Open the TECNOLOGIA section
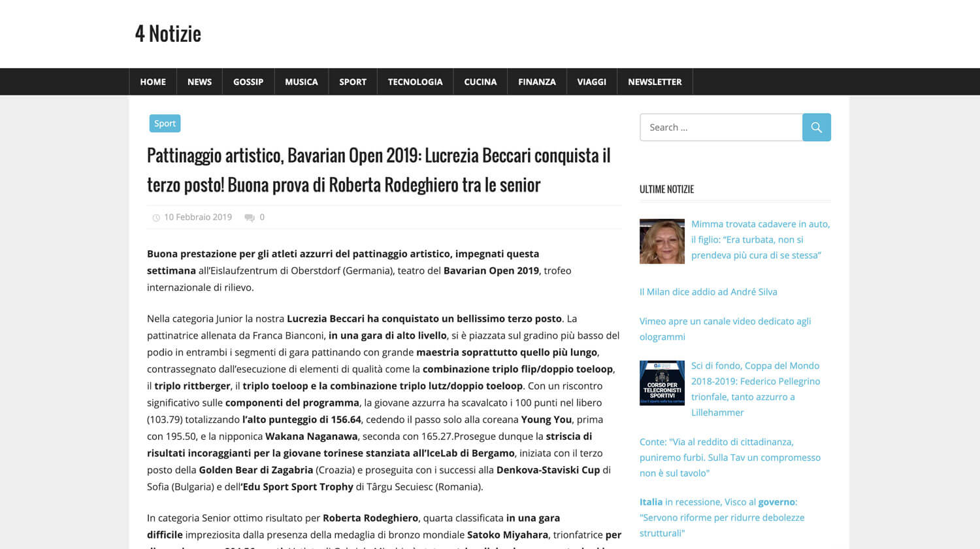980x549 pixels. (416, 82)
